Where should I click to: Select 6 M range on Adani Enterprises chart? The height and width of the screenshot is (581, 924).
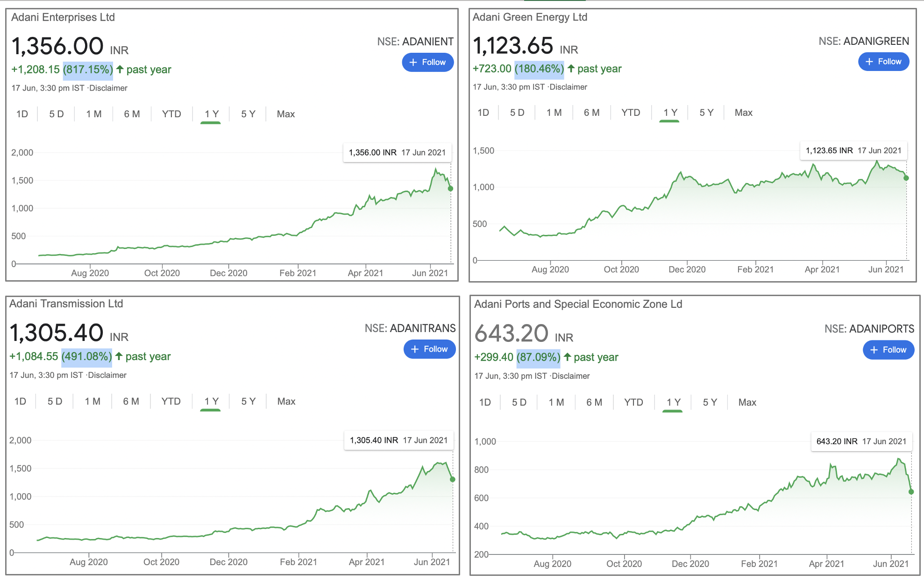[x=132, y=114]
